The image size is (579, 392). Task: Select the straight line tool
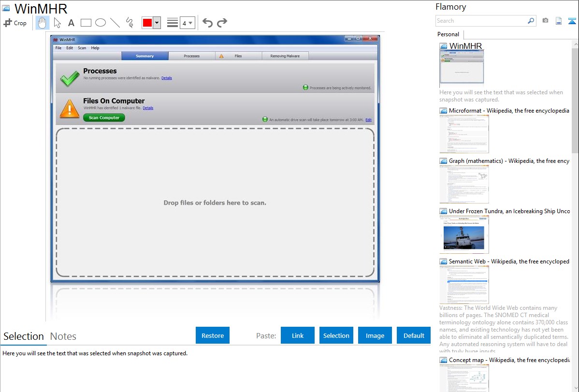click(x=115, y=23)
